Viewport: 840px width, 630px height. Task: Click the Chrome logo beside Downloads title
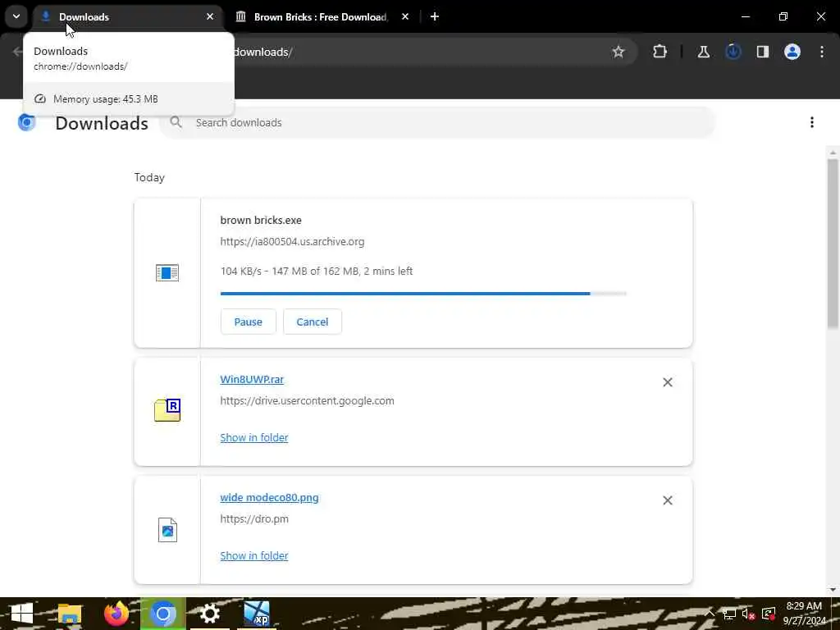pos(26,123)
